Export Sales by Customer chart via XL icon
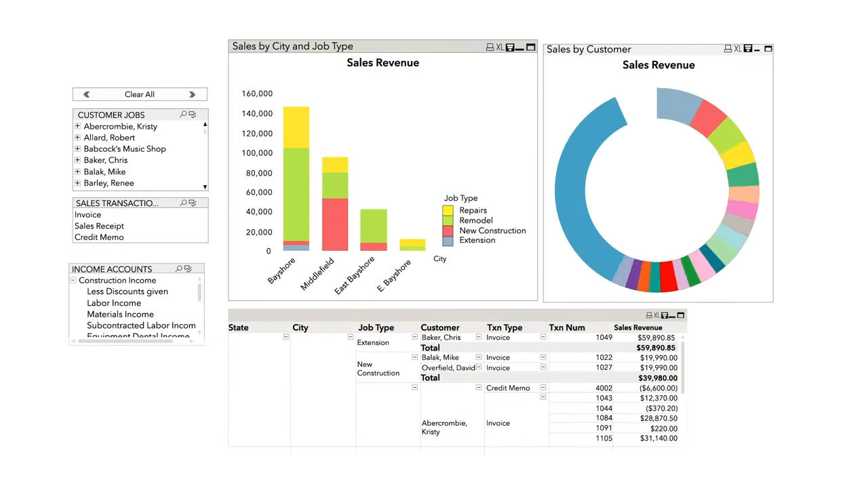Image resolution: width=868 pixels, height=488 pixels. [x=737, y=48]
